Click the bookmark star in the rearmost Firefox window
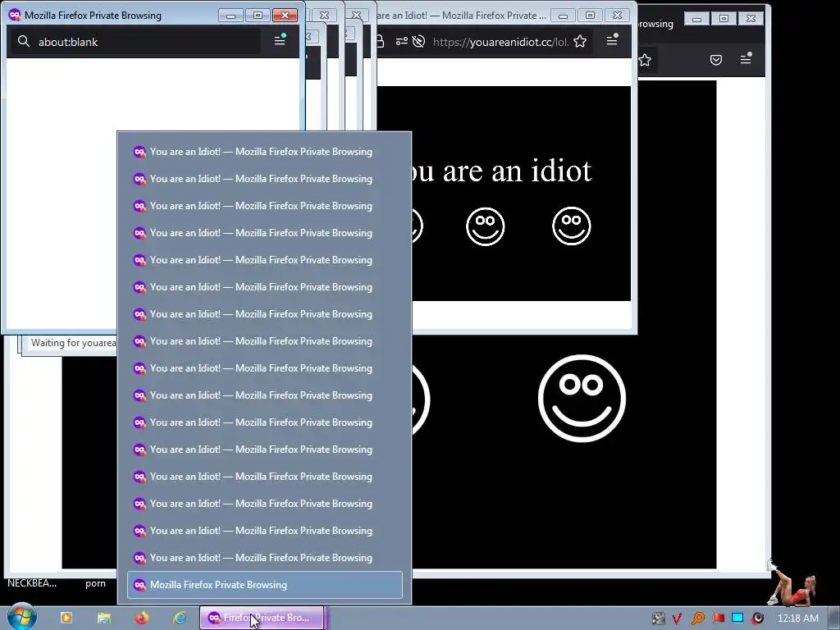 pos(645,59)
